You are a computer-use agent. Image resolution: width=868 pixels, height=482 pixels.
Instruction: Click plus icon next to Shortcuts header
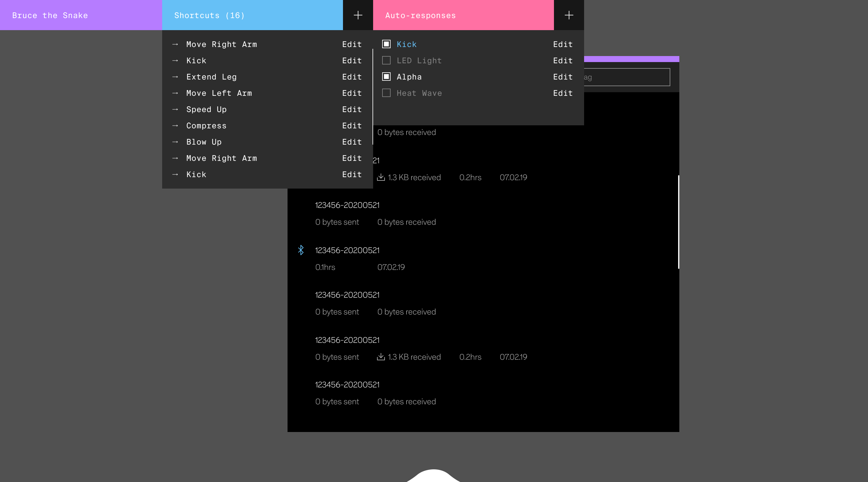[358, 15]
